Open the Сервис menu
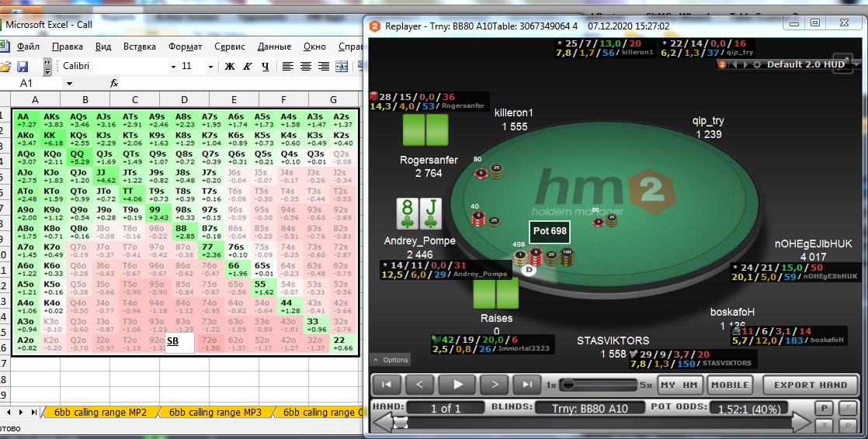Viewport: 868px width, 439px height. click(230, 47)
